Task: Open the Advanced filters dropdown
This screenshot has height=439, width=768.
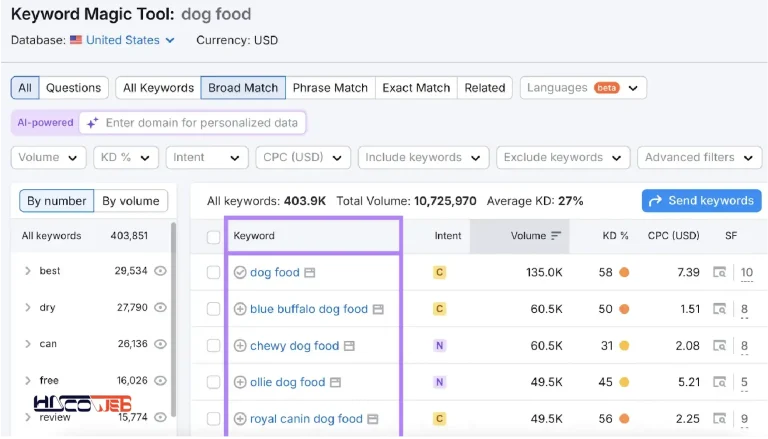Action: tap(699, 158)
